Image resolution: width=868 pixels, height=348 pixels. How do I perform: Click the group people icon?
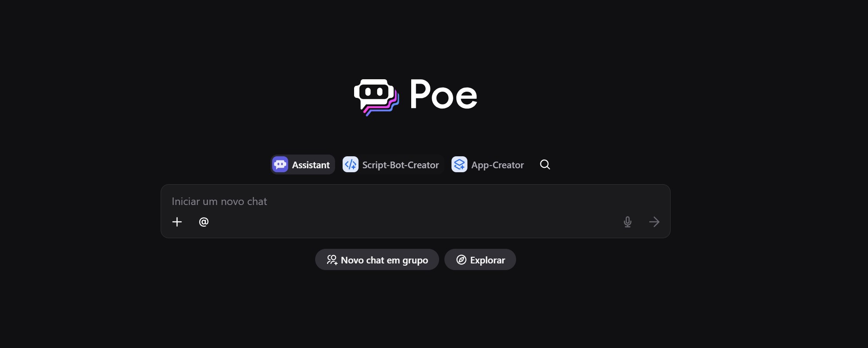pos(332,260)
